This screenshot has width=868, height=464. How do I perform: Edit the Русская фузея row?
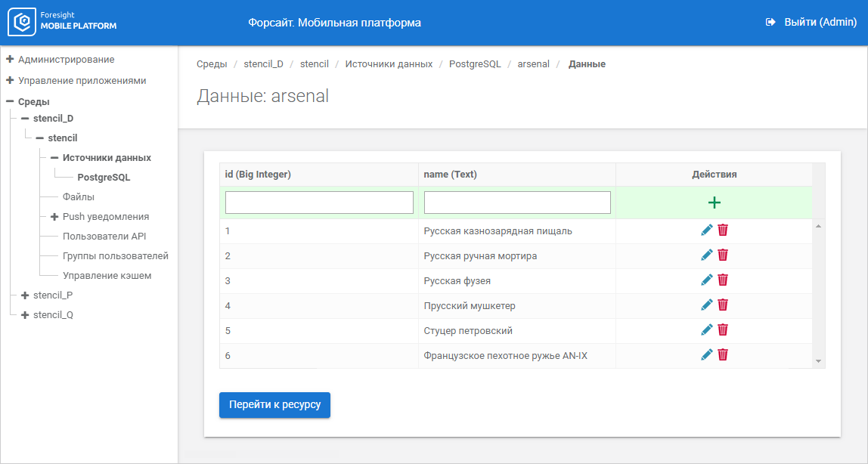[x=707, y=280]
